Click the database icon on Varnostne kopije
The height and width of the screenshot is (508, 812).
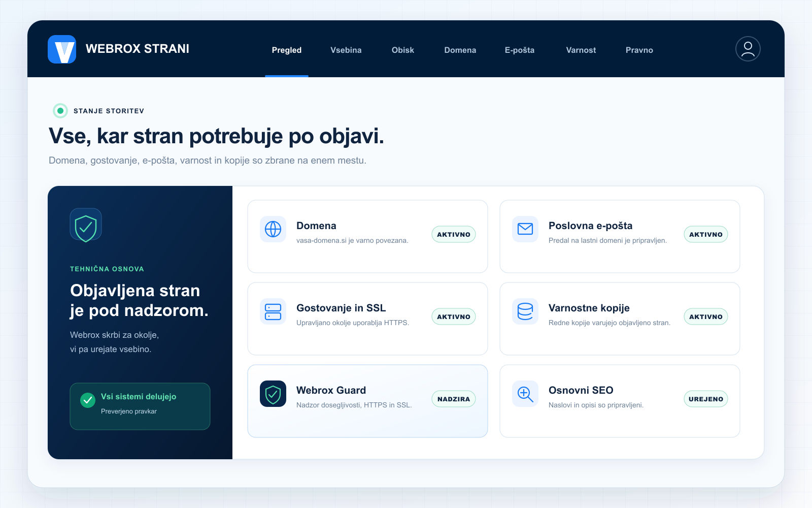point(525,311)
